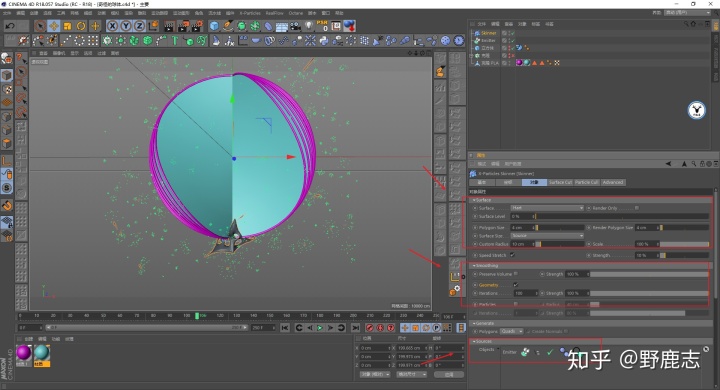Screen dimensions: 720x390
Task: Select the Live Selection arrow tool
Action: coord(40,26)
